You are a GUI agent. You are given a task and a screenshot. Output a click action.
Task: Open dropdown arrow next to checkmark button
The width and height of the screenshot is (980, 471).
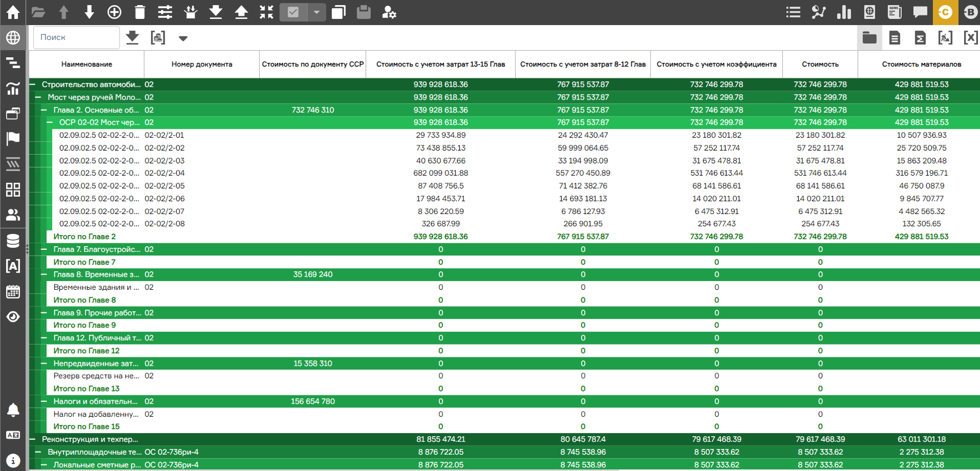click(x=316, y=12)
